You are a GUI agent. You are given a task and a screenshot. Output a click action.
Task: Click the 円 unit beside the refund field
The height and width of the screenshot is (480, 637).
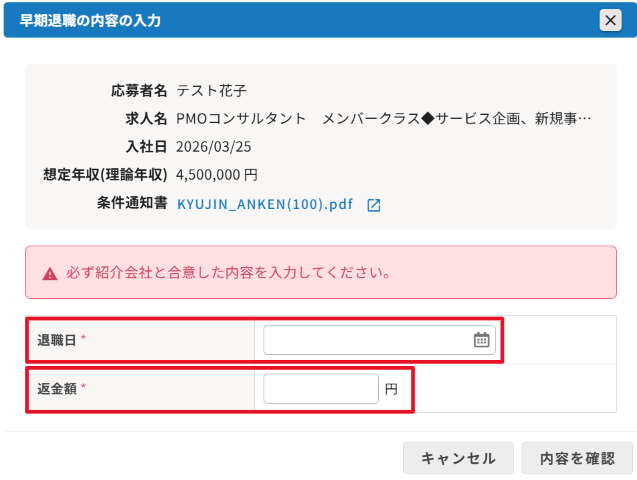tap(391, 389)
